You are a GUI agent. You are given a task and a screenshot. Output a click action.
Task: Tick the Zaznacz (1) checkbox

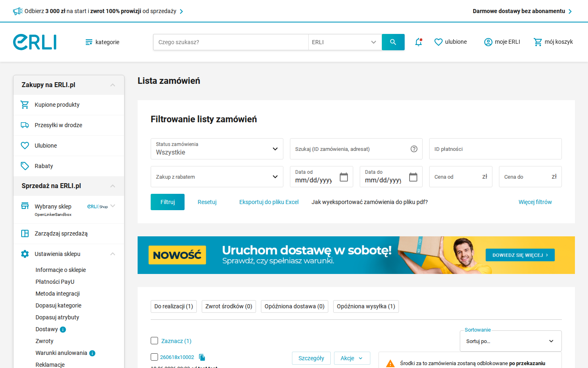pyautogui.click(x=154, y=341)
